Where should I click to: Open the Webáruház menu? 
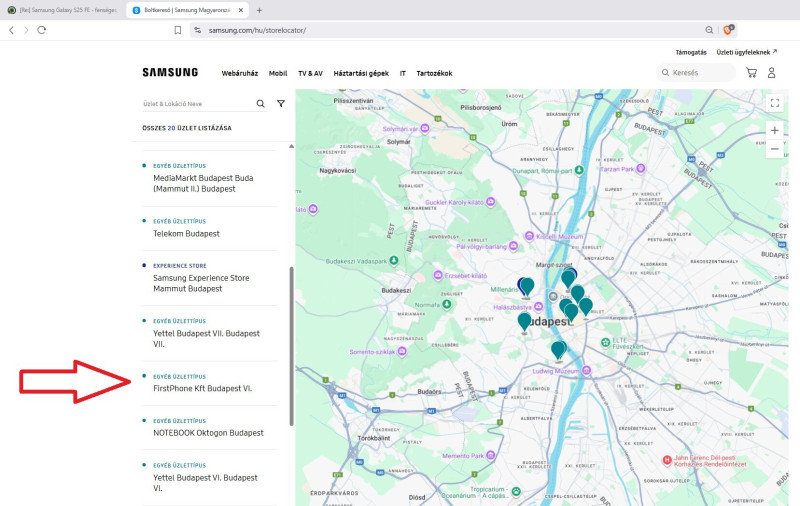tap(240, 73)
